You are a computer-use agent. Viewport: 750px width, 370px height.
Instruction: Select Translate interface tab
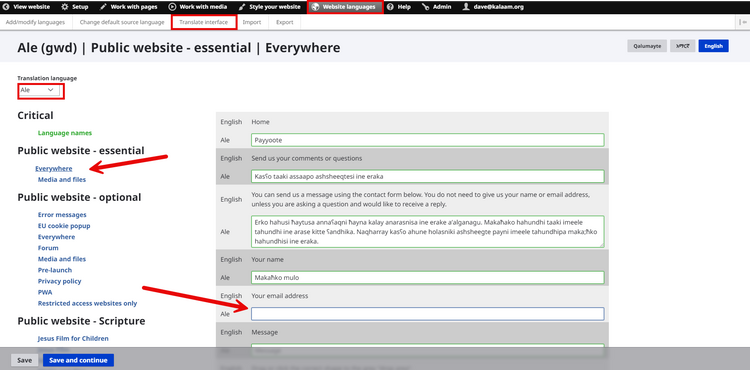pyautogui.click(x=204, y=22)
